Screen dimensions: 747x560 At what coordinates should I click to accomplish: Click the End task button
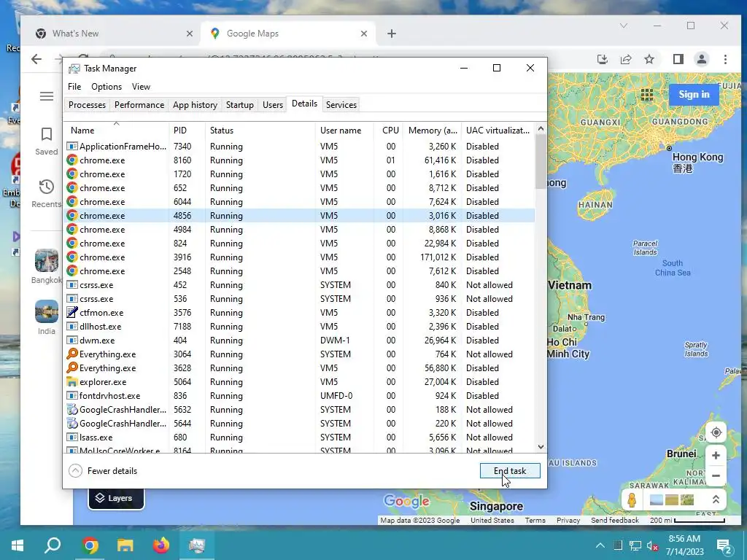coord(510,471)
